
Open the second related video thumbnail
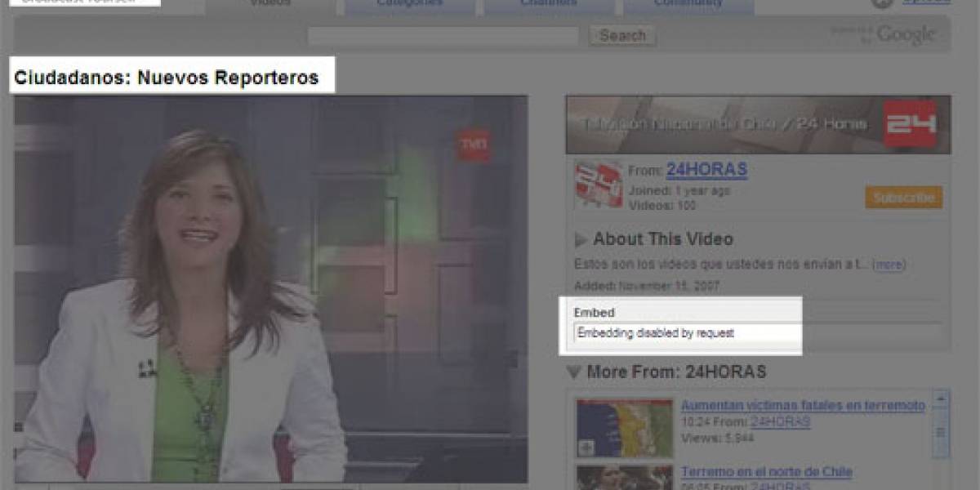coord(625,478)
